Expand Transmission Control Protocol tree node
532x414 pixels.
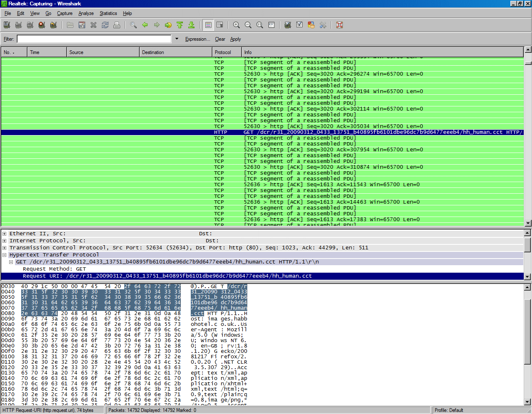click(x=5, y=248)
